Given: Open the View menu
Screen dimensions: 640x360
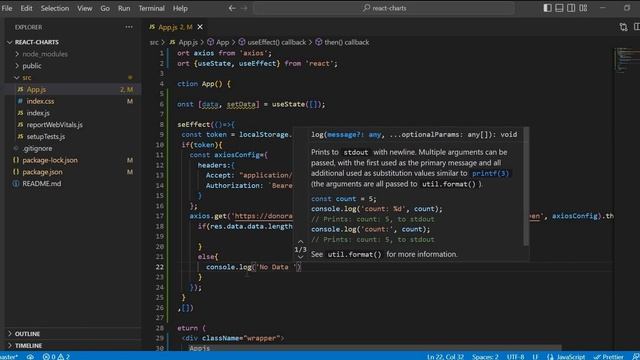Looking at the screenshot, I should 84,8.
